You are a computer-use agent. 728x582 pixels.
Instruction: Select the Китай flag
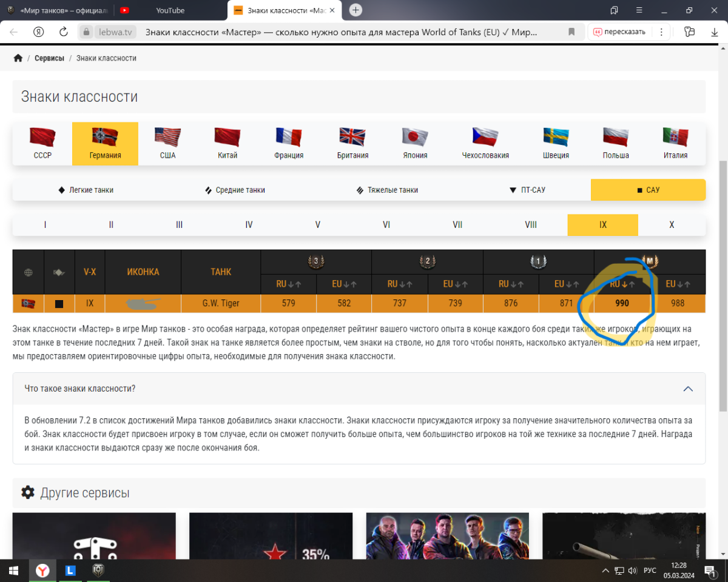[x=227, y=137]
